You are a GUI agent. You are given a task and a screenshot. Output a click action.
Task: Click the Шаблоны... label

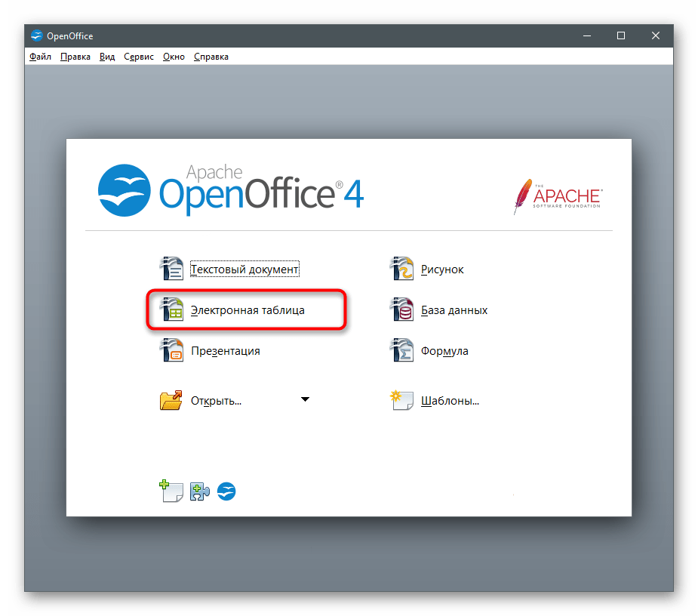click(450, 400)
